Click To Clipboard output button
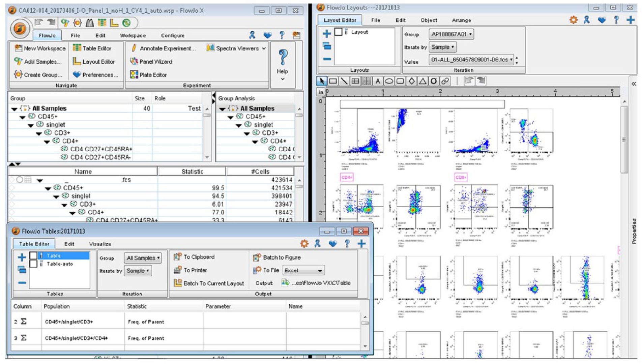The width and height of the screenshot is (642, 364). [x=194, y=257]
